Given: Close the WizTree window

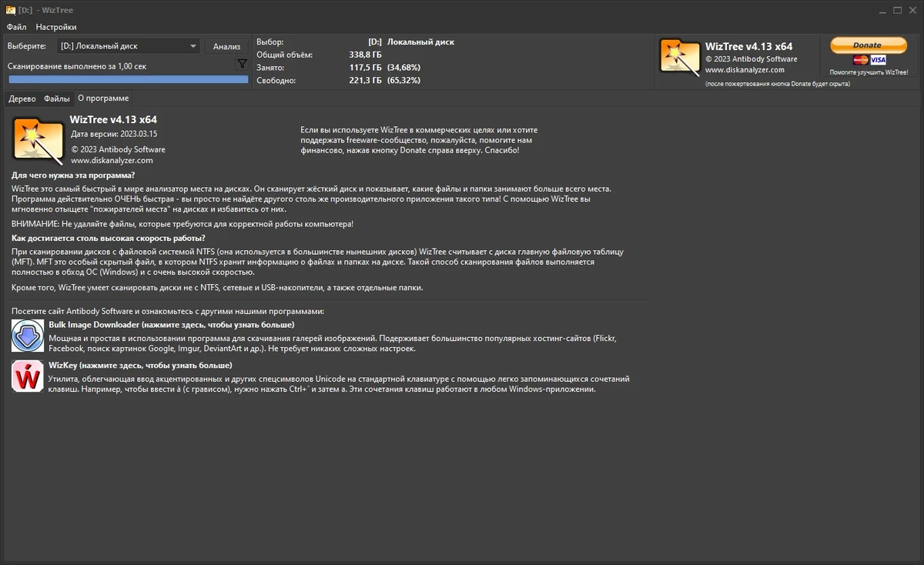Looking at the screenshot, I should pyautogui.click(x=912, y=10).
